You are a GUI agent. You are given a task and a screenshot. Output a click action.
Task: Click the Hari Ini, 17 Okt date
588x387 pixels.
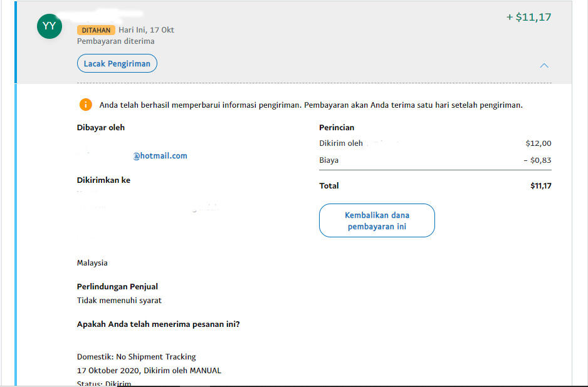point(146,30)
